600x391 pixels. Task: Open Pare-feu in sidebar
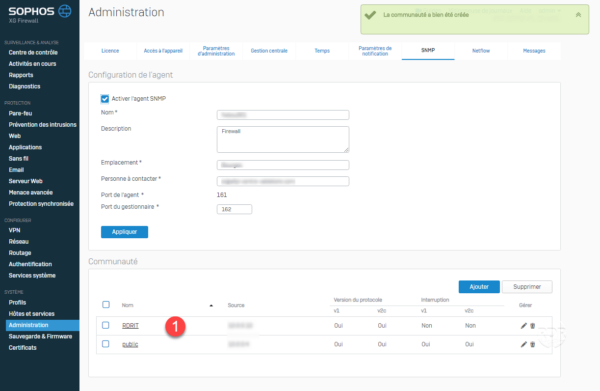(20, 113)
